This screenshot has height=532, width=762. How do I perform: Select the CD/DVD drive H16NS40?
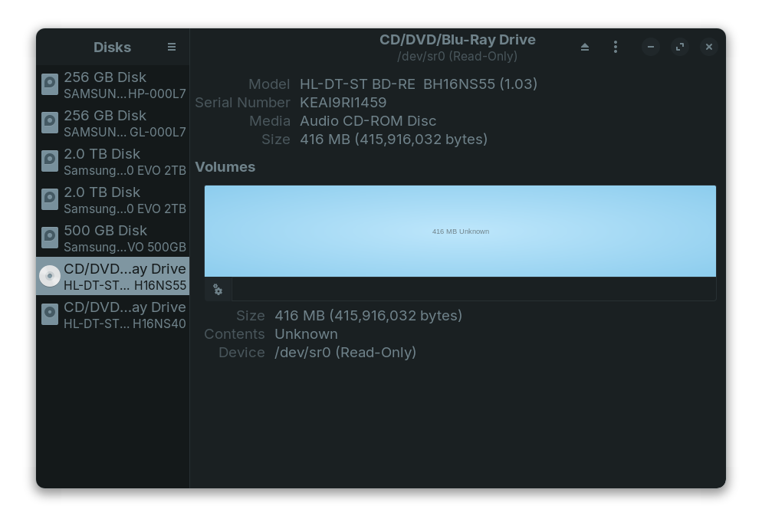[113, 314]
